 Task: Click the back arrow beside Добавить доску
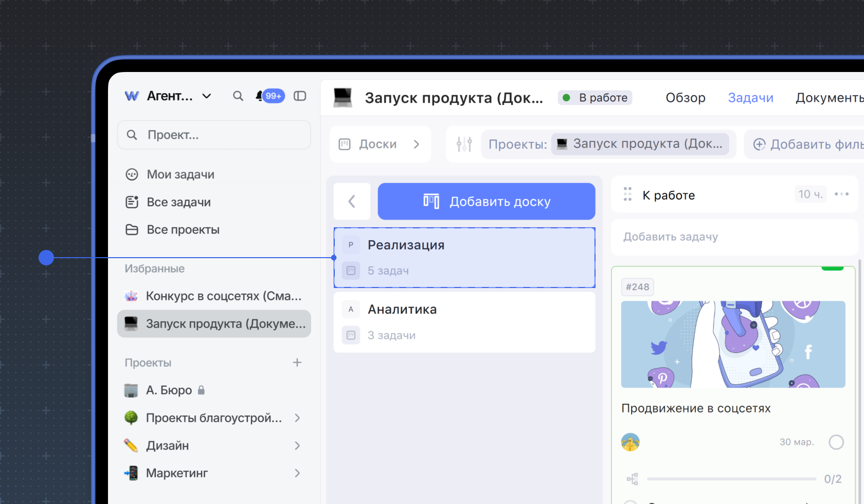pyautogui.click(x=352, y=202)
